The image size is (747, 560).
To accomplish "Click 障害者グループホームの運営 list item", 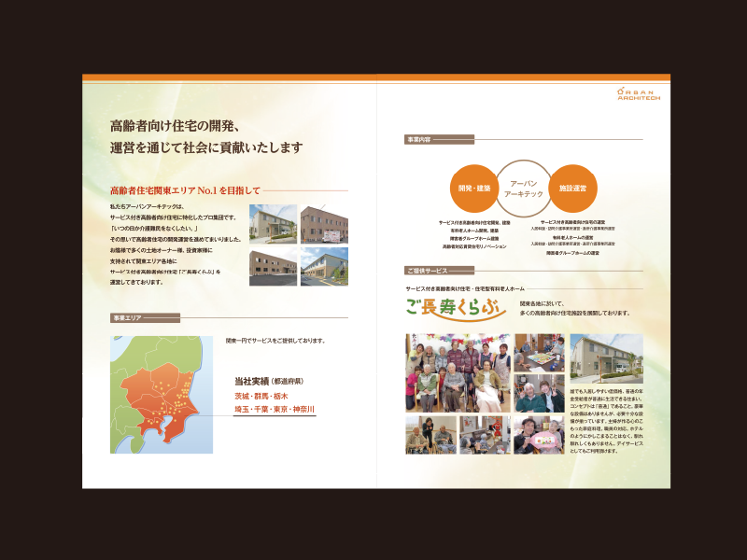I will coord(572,253).
